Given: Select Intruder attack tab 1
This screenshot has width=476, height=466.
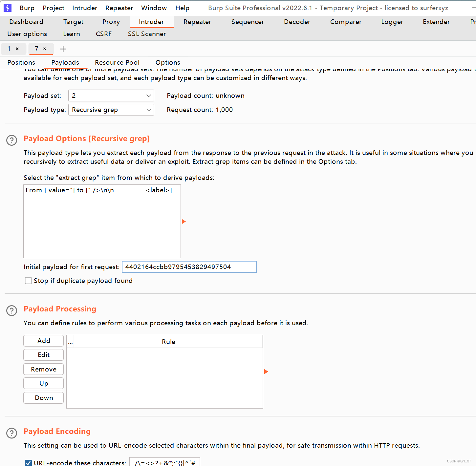Looking at the screenshot, I should coord(9,49).
